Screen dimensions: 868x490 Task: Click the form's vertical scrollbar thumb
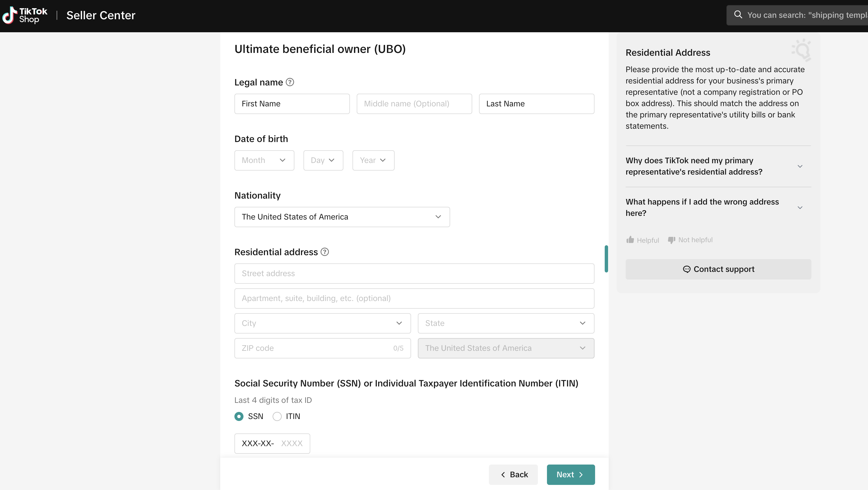(606, 259)
